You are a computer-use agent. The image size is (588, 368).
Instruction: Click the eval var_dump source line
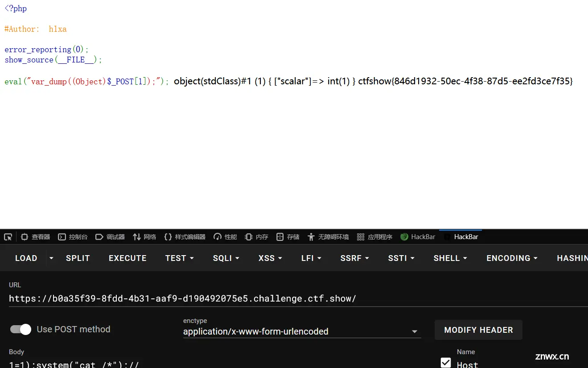tap(87, 82)
